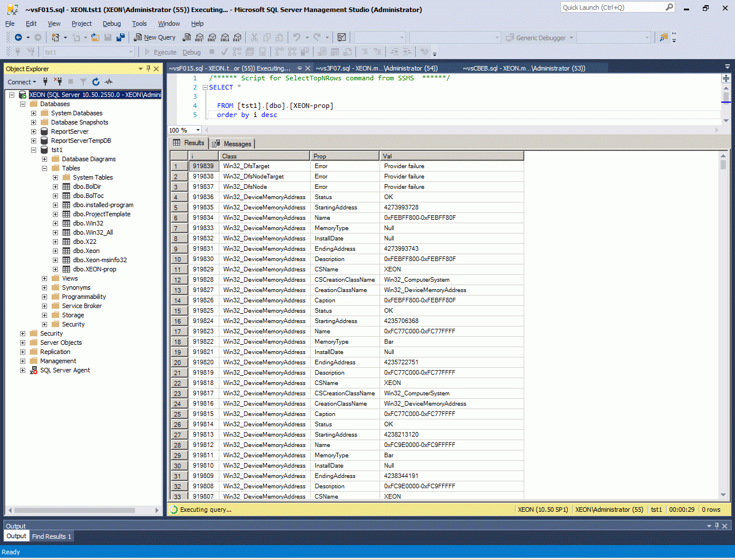Click the New Query button
Screen dimensions: 735x560
154,37
